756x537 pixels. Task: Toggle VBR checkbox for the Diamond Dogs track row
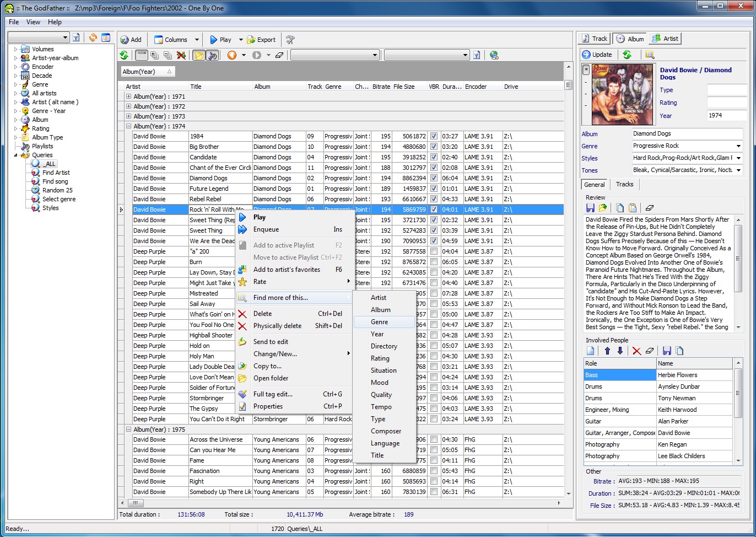click(x=434, y=178)
